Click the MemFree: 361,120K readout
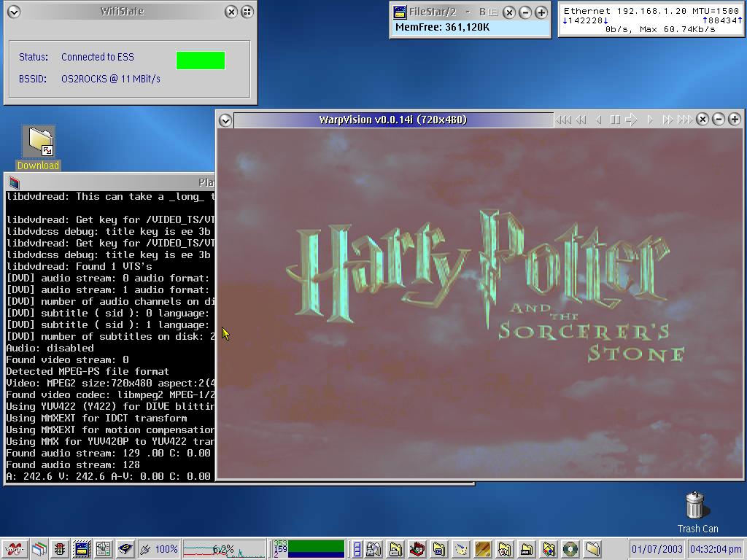 tap(443, 27)
